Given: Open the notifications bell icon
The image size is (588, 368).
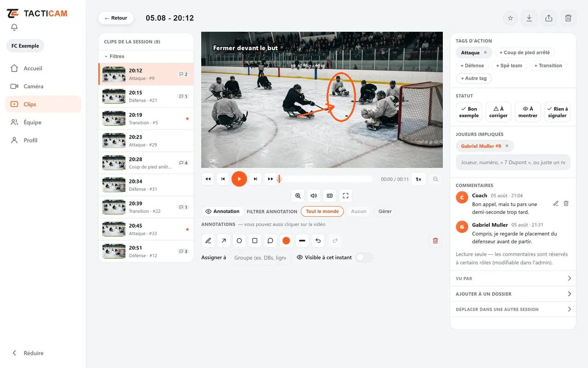Looking at the screenshot, I should pos(14,28).
